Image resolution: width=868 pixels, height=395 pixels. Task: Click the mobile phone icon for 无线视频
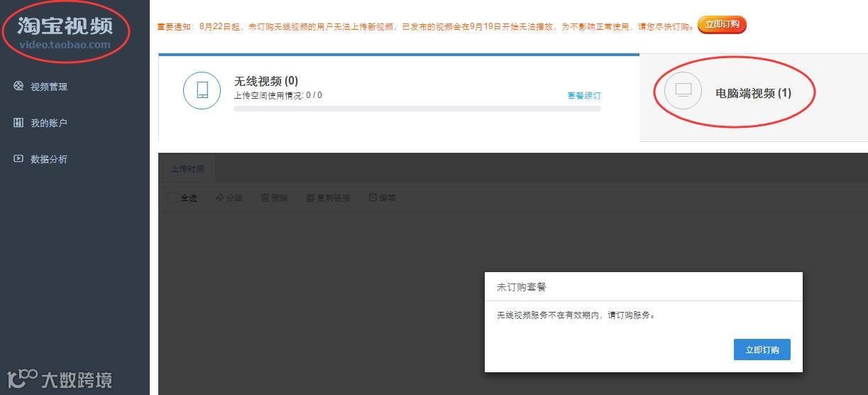[x=202, y=90]
